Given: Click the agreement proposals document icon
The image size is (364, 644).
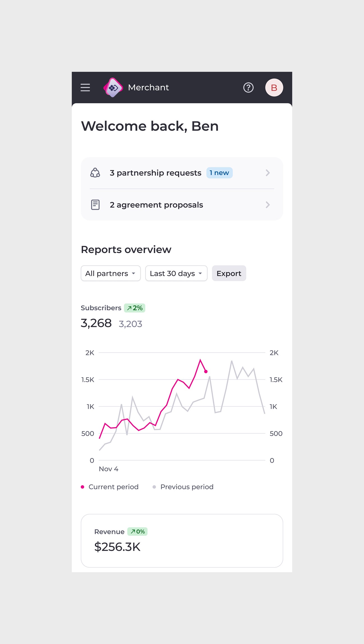Looking at the screenshot, I should click(x=95, y=205).
